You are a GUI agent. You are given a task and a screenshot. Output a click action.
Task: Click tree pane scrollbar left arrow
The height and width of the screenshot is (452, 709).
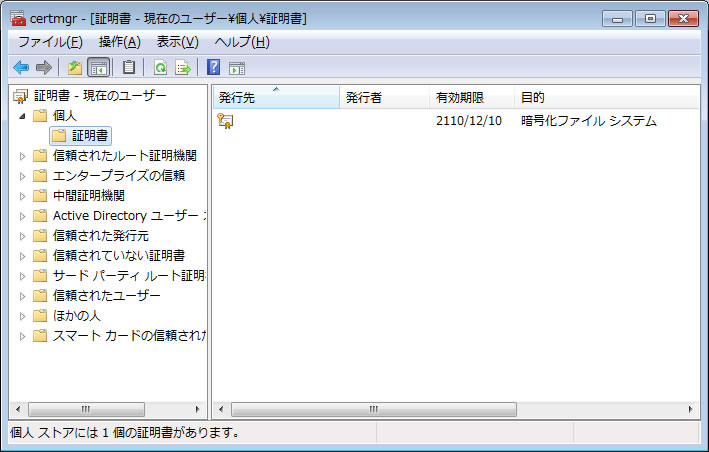click(x=18, y=410)
